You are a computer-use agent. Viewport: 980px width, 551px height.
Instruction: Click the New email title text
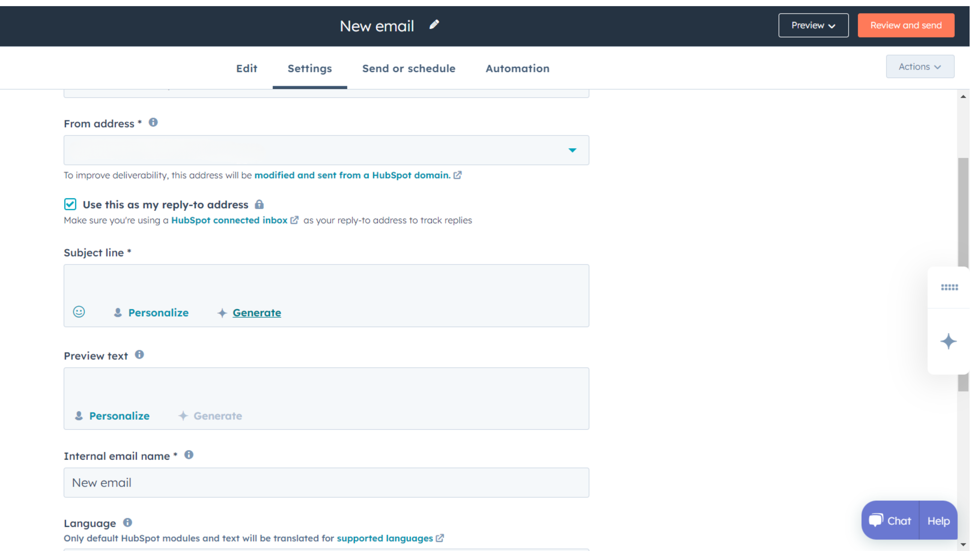click(377, 26)
